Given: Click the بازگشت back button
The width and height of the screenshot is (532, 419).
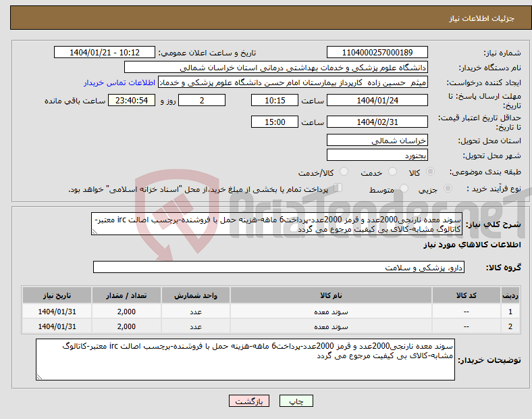Looking at the screenshot, I should tap(249, 401).
